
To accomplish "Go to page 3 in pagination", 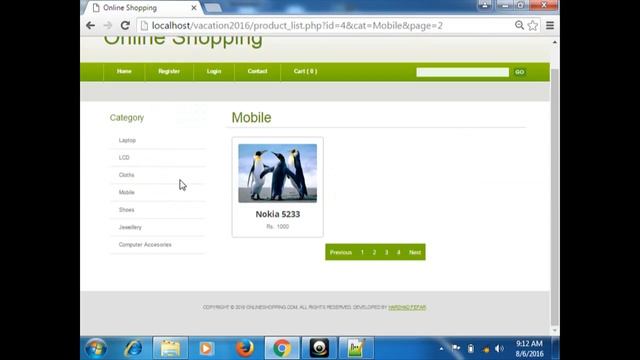I will 387,252.
